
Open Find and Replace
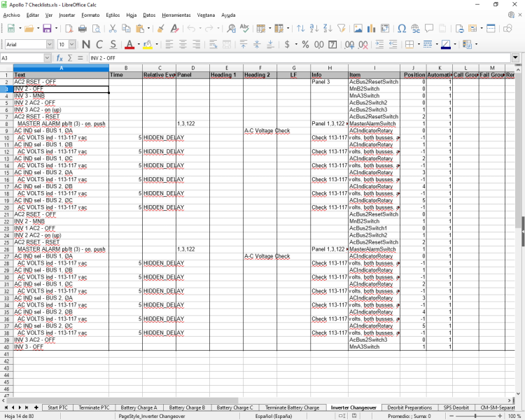[x=231, y=29]
